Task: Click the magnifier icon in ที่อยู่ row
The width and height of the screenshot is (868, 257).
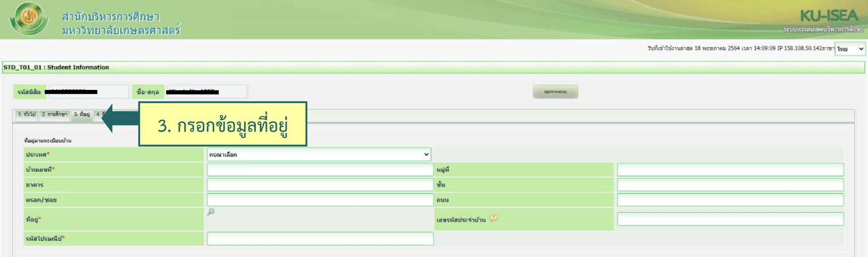Action: pos(210,211)
